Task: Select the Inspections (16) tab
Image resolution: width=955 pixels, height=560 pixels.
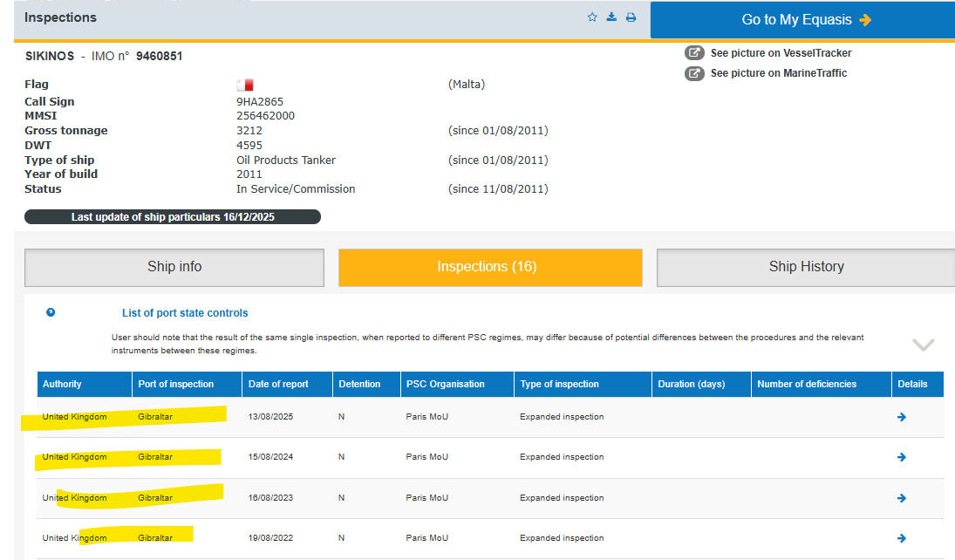Action: 490,267
